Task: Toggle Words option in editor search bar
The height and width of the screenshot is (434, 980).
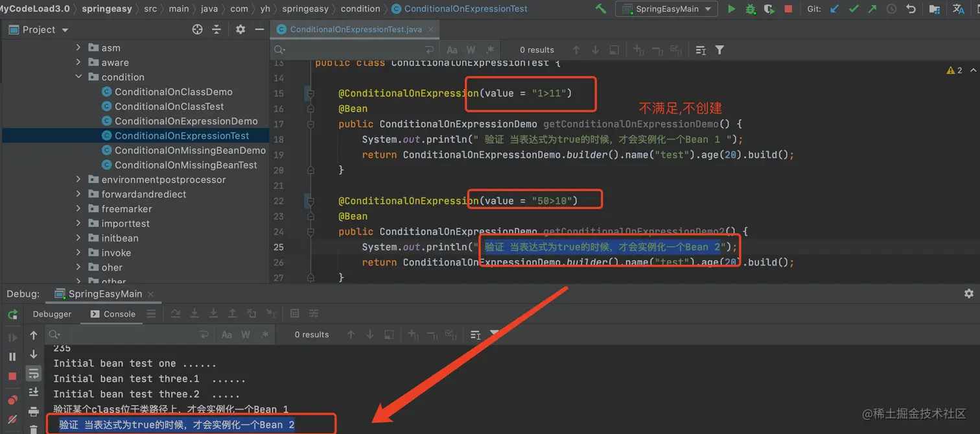Action: pyautogui.click(x=471, y=50)
